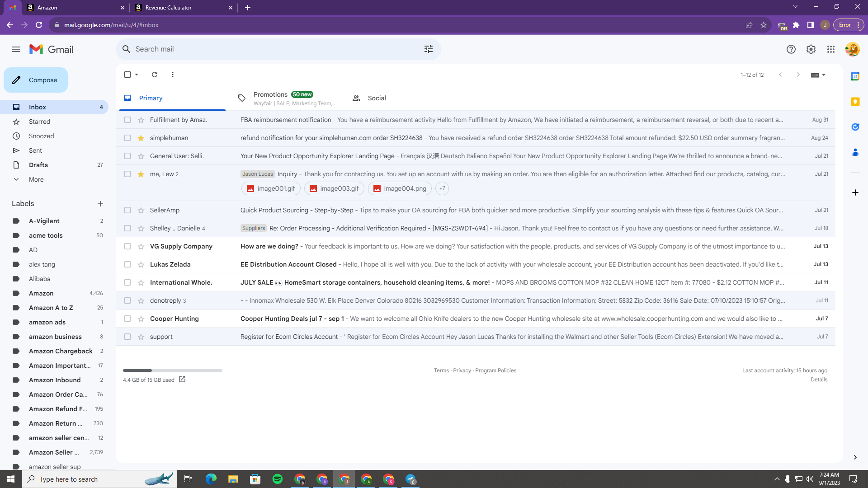
Task: Open image001.gif attachment
Action: tap(271, 188)
